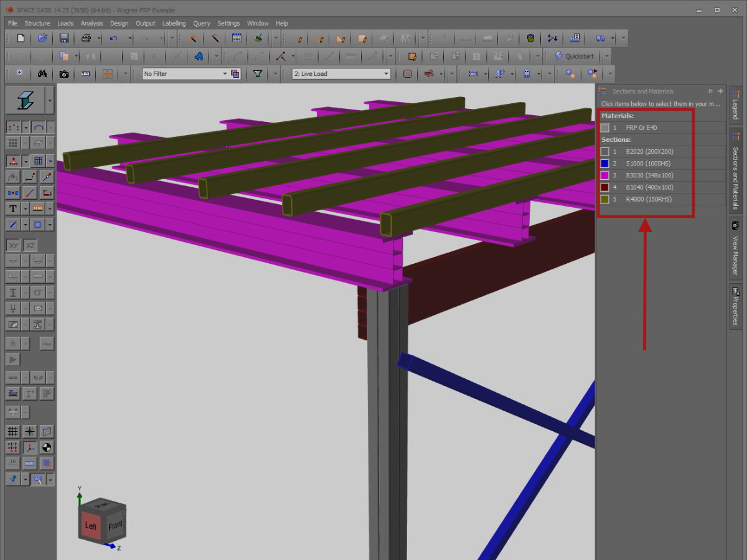Open the filter funnel tool
The width and height of the screenshot is (747, 560).
coord(256,73)
